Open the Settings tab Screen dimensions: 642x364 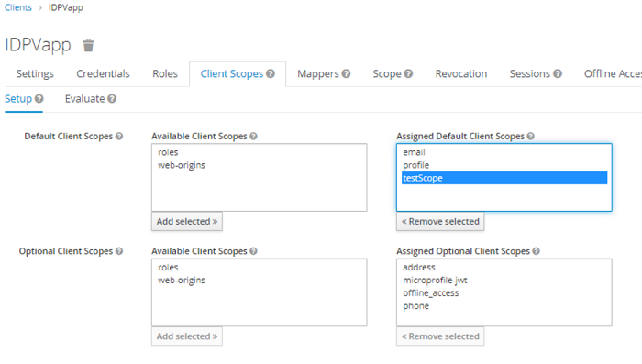35,73
